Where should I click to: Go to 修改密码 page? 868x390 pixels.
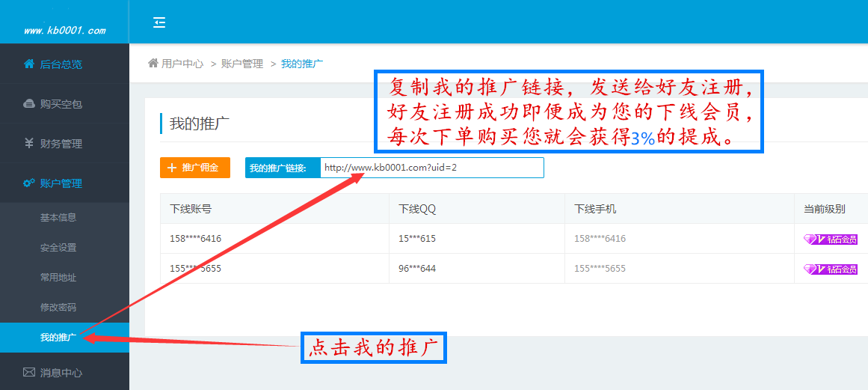58,308
